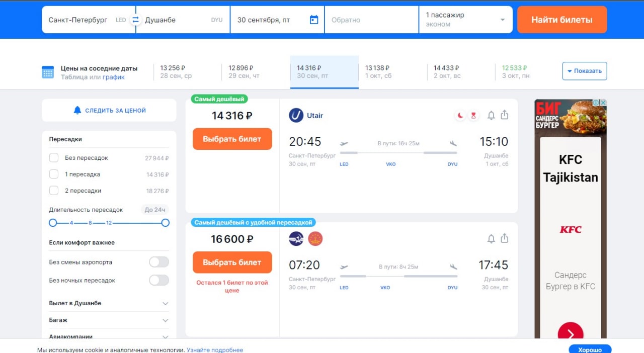The width and height of the screenshot is (644, 353).
Task: Open the departure date calendar icon
Action: (314, 20)
